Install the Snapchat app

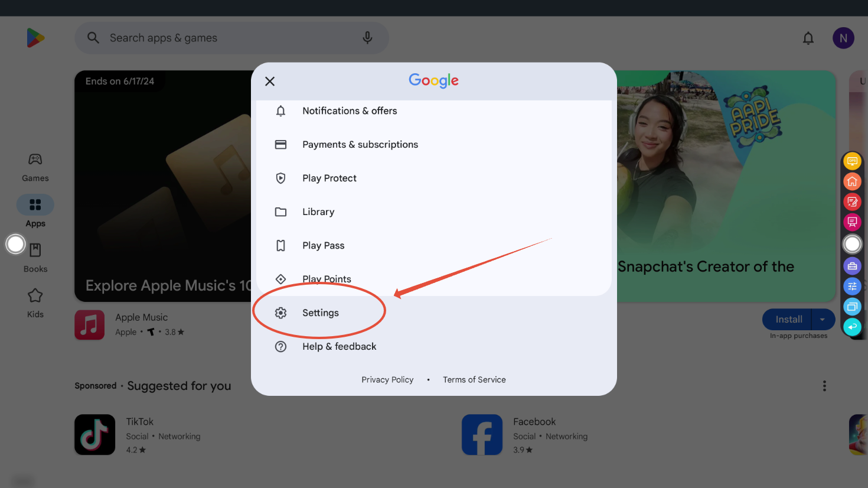coord(788,320)
